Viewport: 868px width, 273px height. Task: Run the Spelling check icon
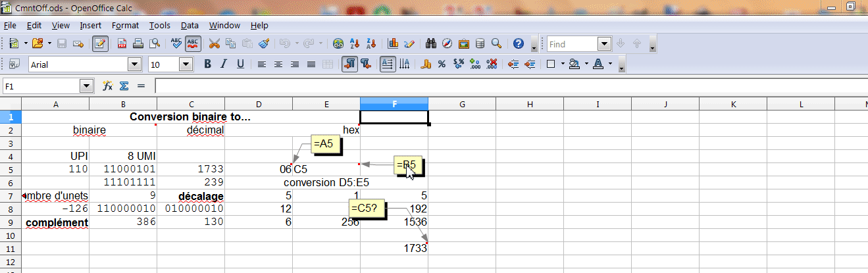[x=176, y=44]
